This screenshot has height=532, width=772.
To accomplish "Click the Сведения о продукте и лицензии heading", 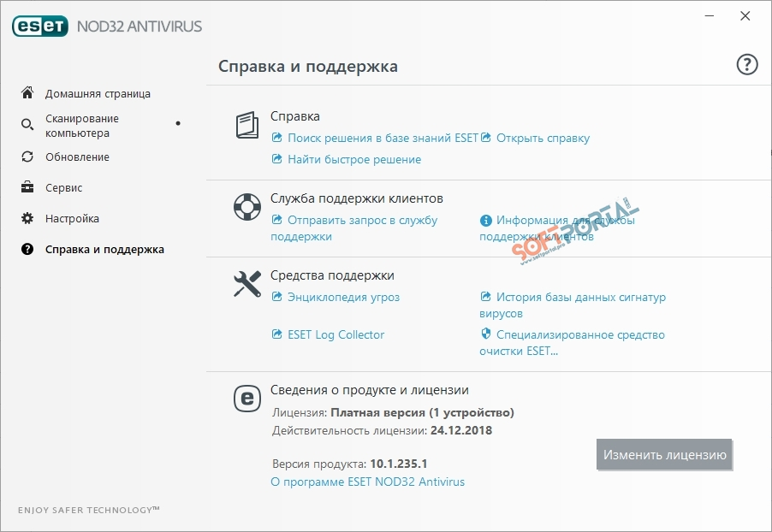I will point(369,390).
